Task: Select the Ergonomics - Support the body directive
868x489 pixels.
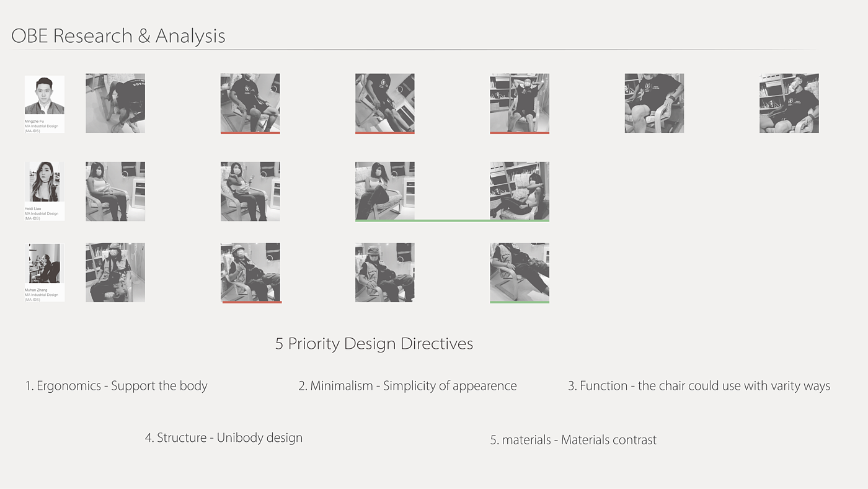Action: [117, 386]
